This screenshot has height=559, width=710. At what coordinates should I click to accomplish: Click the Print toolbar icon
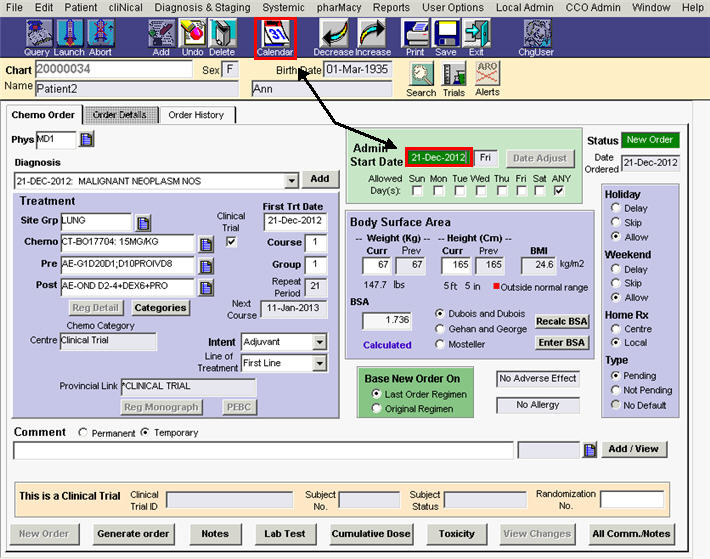click(415, 33)
